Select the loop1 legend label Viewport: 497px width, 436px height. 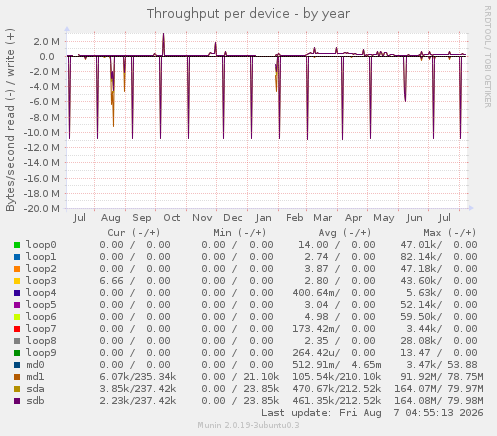click(41, 257)
